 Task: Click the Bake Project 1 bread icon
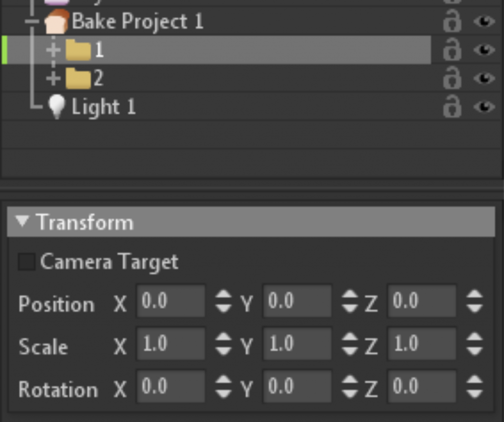click(57, 22)
